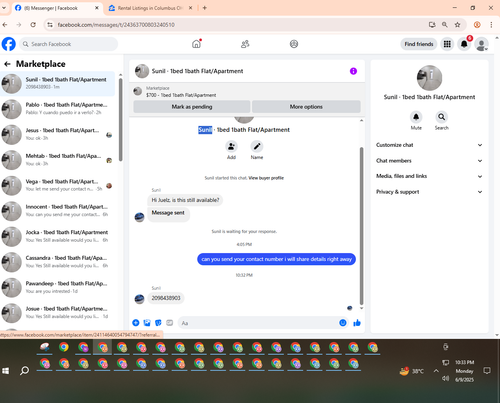Focus the Search Facebook field
This screenshot has height=403, width=500.
69,44
